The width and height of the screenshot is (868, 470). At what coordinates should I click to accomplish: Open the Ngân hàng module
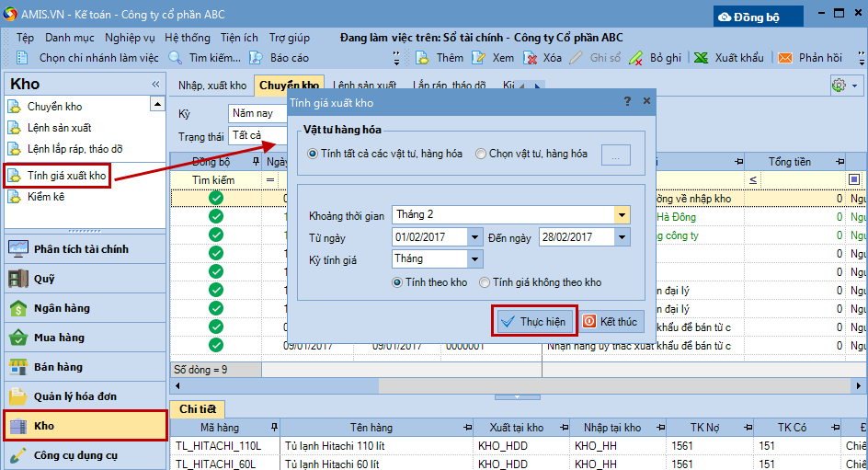tap(62, 308)
